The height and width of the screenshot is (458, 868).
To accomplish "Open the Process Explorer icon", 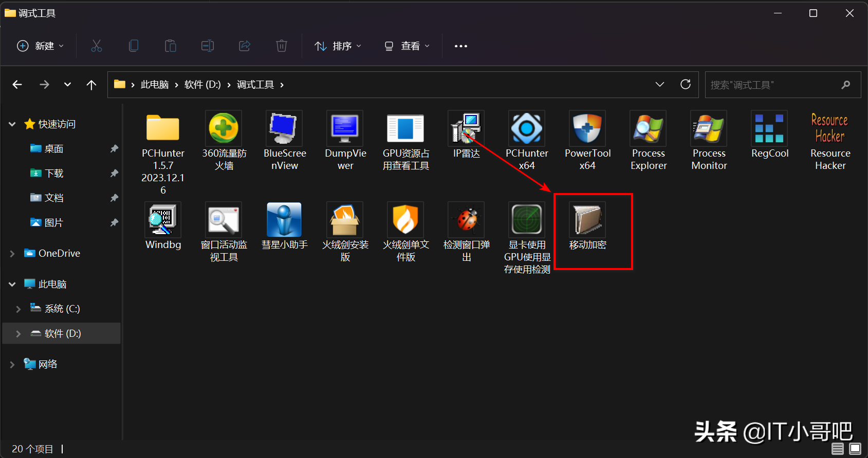I will [648, 129].
